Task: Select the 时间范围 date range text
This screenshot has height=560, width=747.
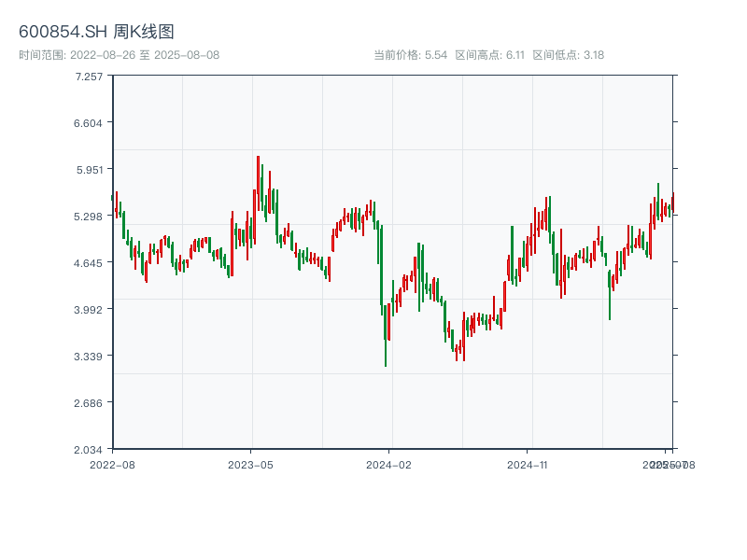Action: point(119,55)
